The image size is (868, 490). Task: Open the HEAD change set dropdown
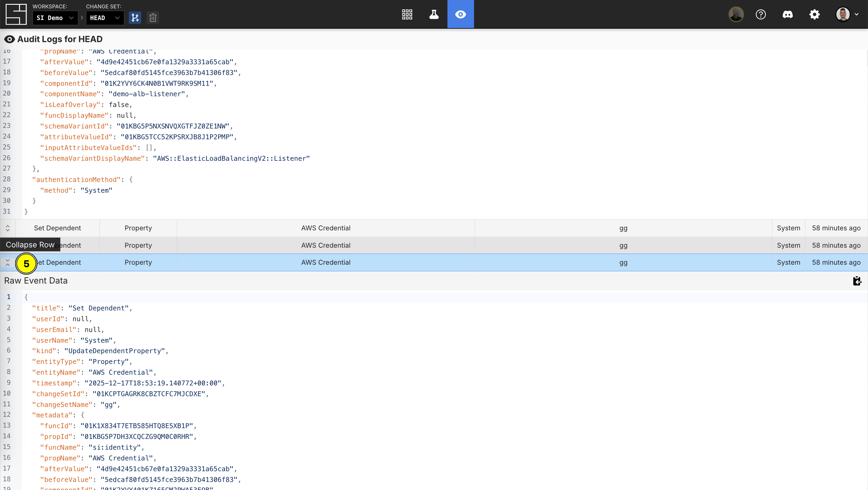(105, 18)
